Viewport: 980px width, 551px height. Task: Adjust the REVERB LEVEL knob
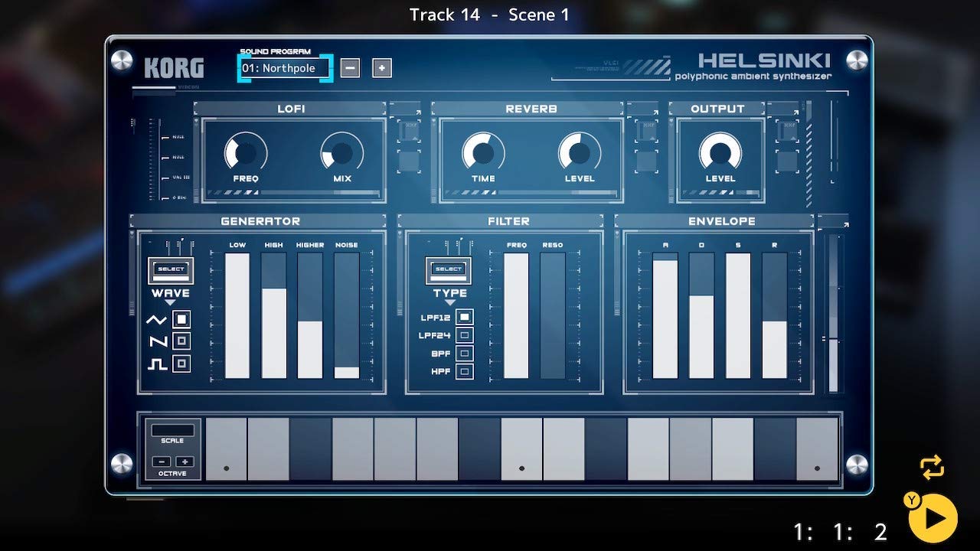tap(580, 152)
